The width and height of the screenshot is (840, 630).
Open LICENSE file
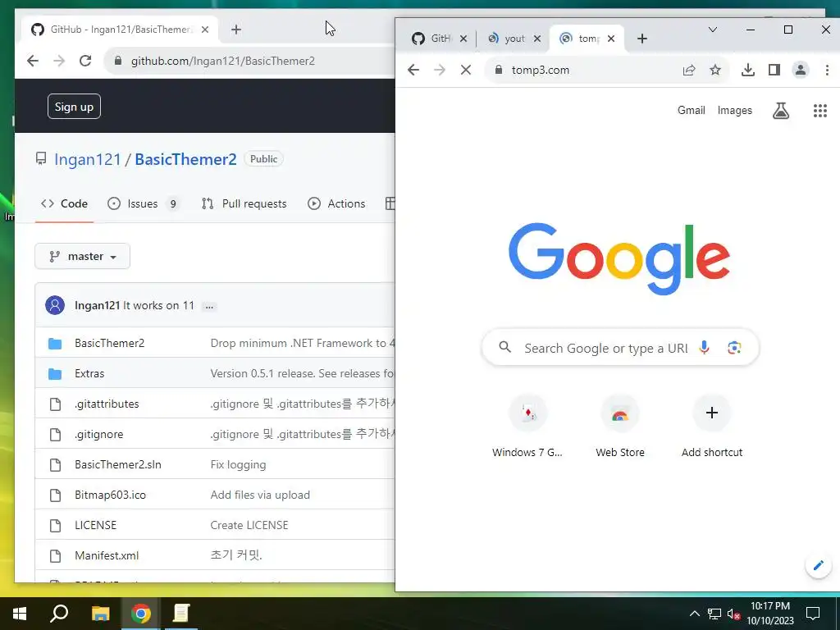95,525
